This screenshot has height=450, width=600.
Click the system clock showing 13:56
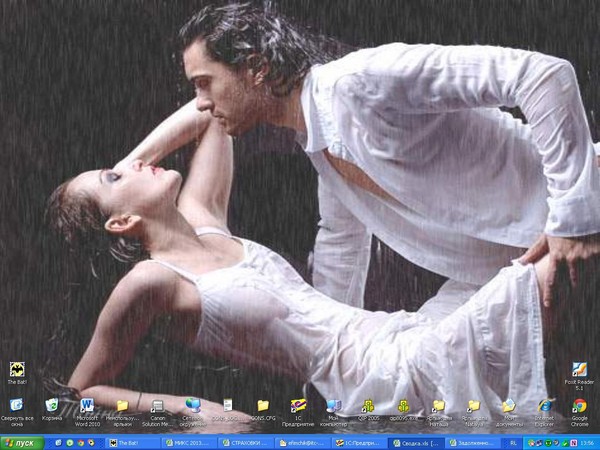pyautogui.click(x=587, y=443)
